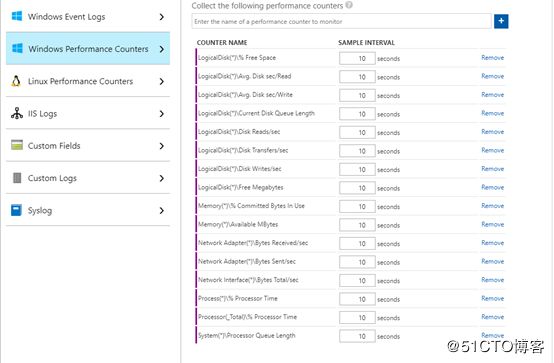Screen dimensions: 554x363
Task: Expand the Windows Event Logs chevron
Action: (x=161, y=17)
